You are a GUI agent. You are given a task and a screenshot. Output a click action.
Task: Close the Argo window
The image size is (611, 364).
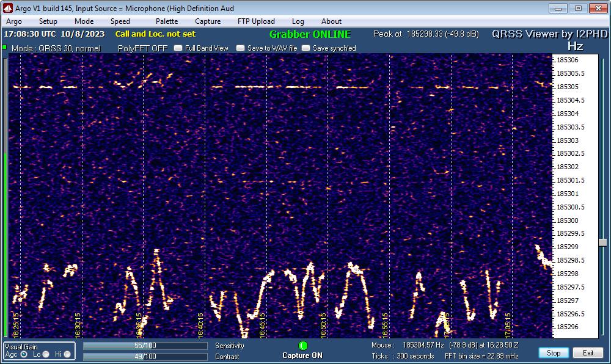598,8
